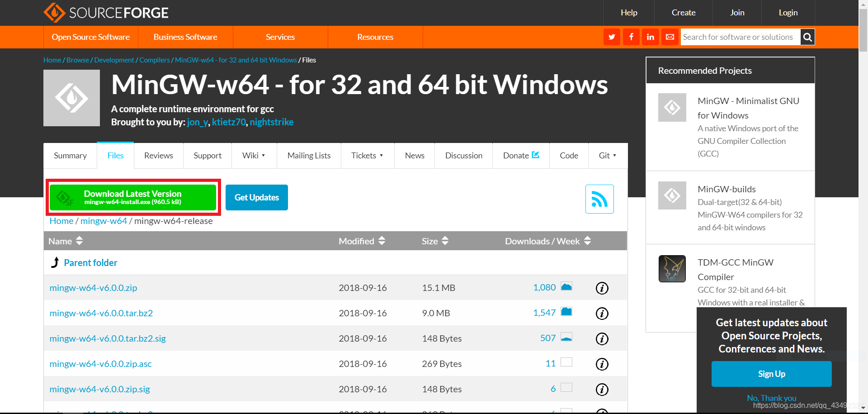Click the email newsletter envelope icon
868x414 pixels.
coord(670,37)
